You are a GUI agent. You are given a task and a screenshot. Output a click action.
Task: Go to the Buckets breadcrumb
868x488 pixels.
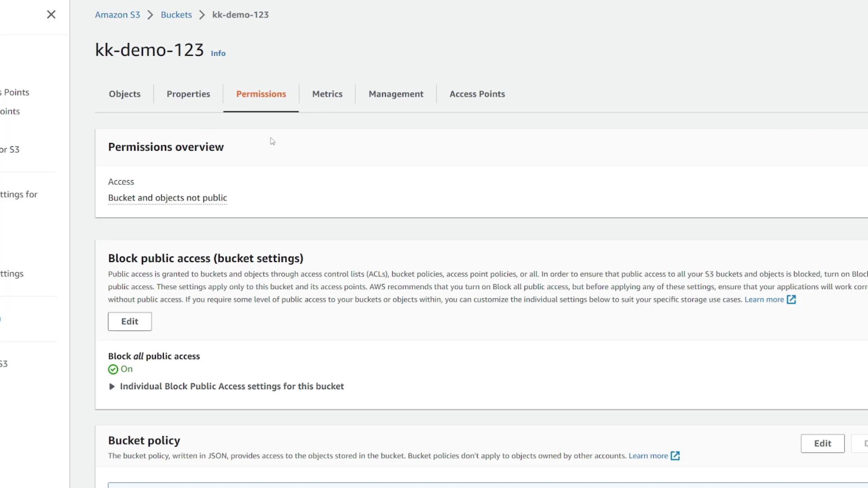(176, 14)
